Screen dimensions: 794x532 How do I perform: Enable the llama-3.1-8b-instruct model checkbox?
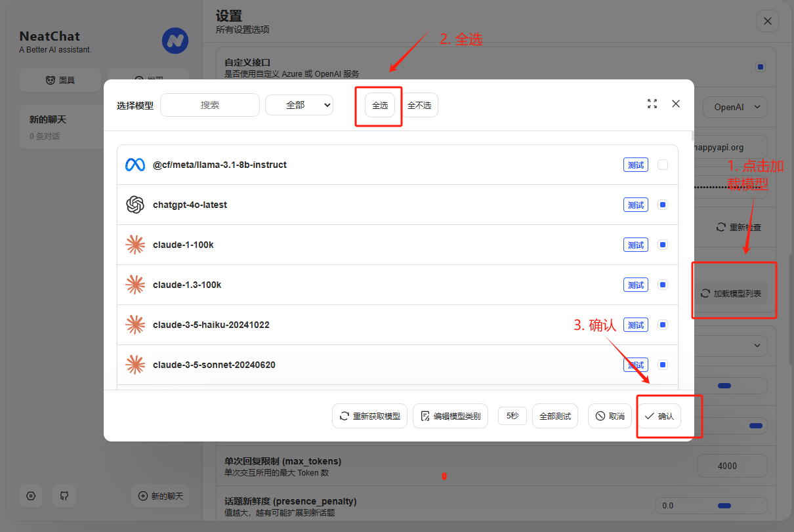(x=663, y=165)
